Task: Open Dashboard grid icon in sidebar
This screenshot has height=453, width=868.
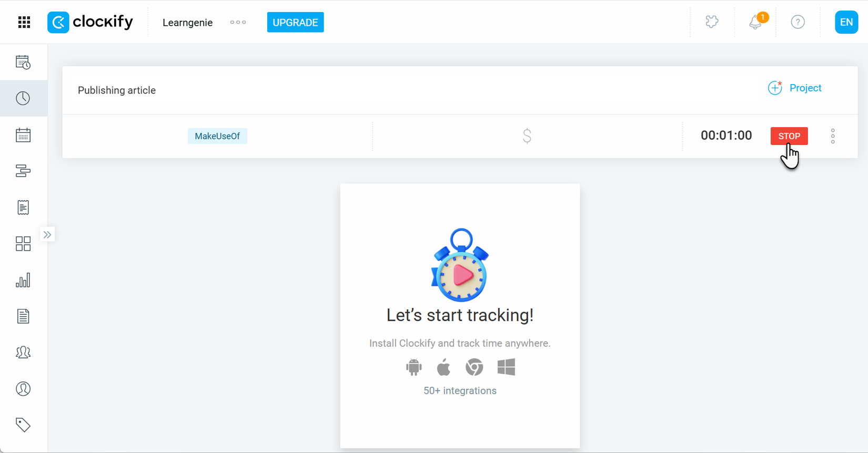Action: click(23, 243)
